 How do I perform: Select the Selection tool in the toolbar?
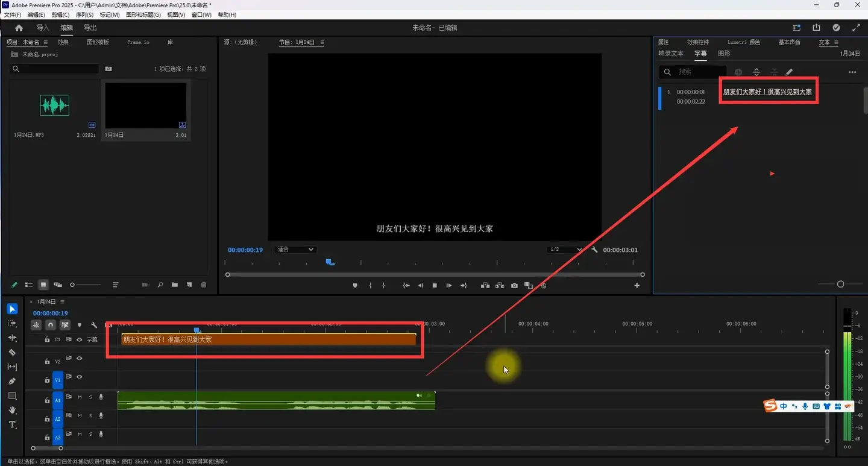pos(12,309)
